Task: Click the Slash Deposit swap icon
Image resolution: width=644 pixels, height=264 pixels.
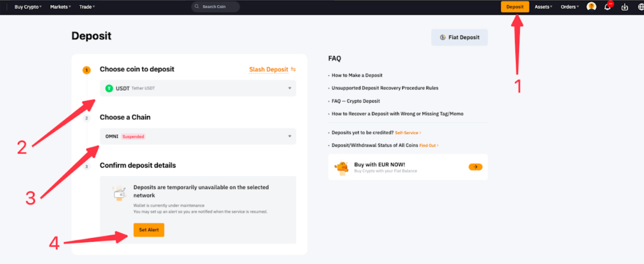Action: (x=293, y=69)
